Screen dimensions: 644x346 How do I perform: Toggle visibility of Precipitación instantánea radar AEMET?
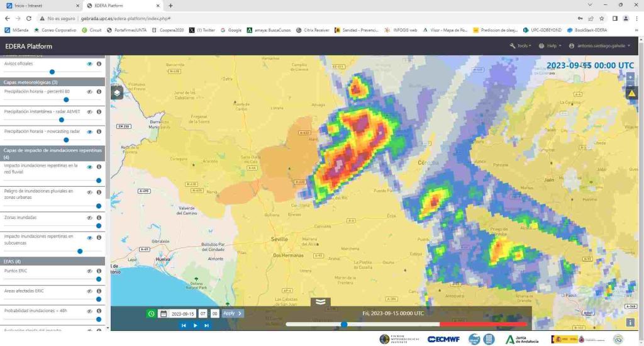point(89,111)
